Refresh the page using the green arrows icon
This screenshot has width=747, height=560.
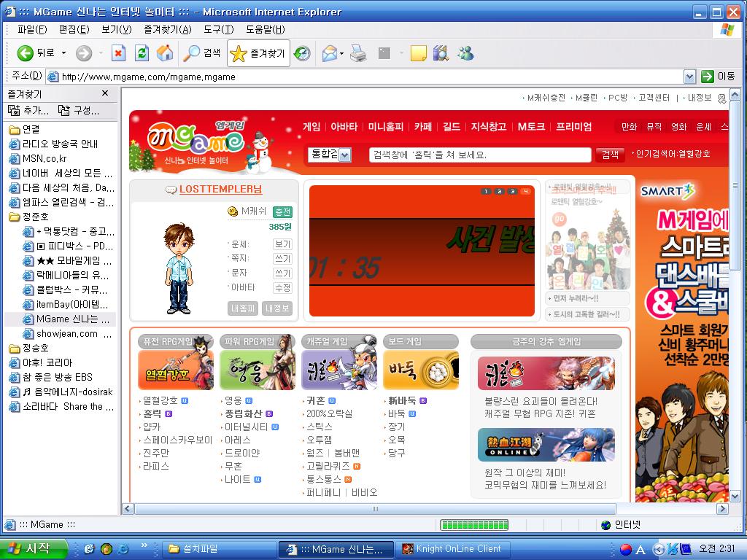coord(142,52)
